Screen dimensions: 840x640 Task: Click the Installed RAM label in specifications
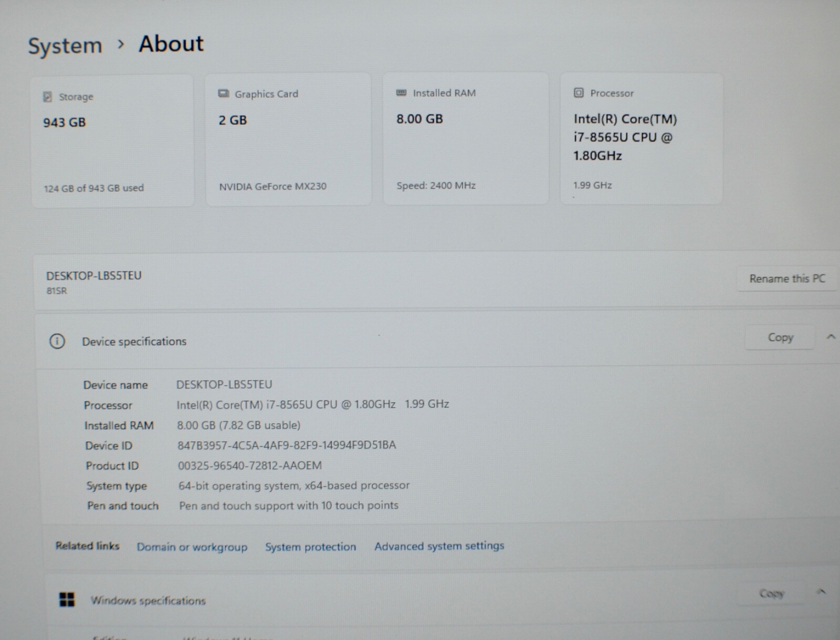pyautogui.click(x=119, y=425)
